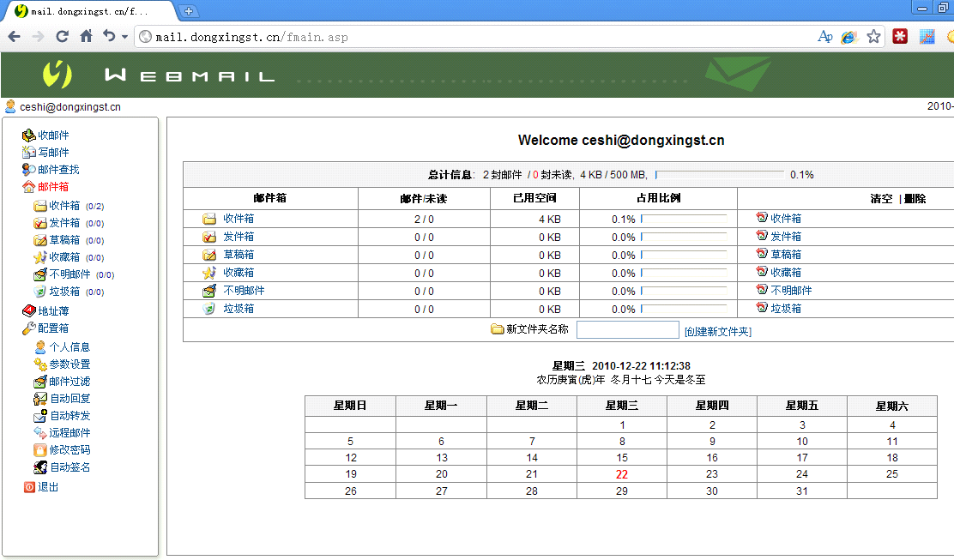
Task: Click the 创建新文件夹 link
Action: (x=717, y=331)
